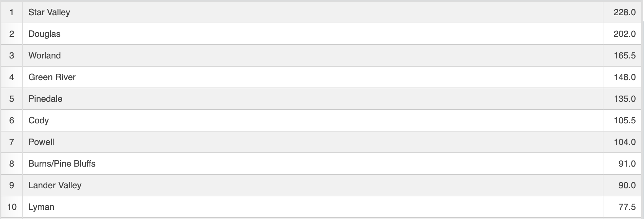Open Burns/Pine Bluffs team entry
The width and height of the screenshot is (644, 219).
click(62, 164)
